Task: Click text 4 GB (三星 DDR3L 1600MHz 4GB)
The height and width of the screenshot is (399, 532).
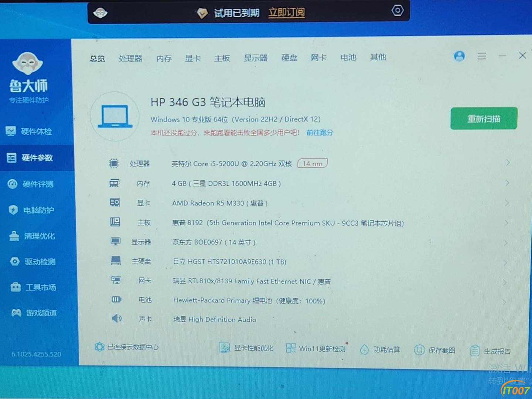Action: coord(226,184)
